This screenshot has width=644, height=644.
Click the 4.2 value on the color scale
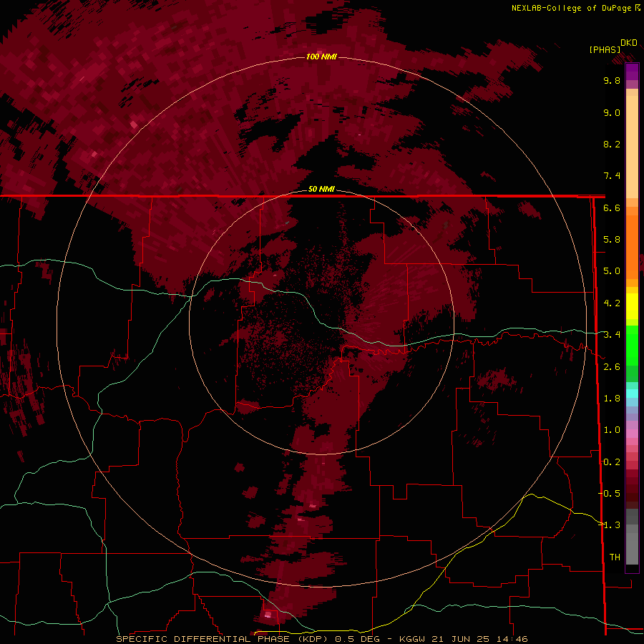(x=612, y=303)
